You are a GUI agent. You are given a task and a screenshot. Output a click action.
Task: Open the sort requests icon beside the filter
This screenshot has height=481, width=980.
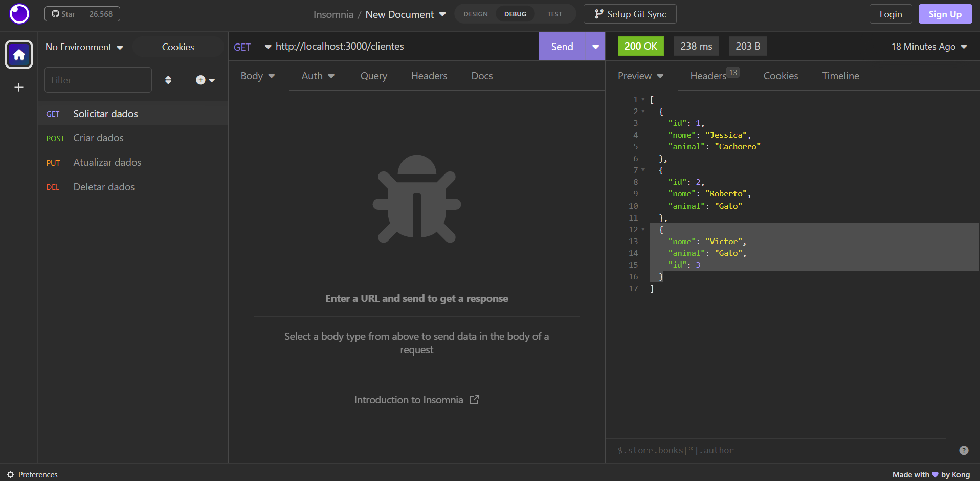168,80
